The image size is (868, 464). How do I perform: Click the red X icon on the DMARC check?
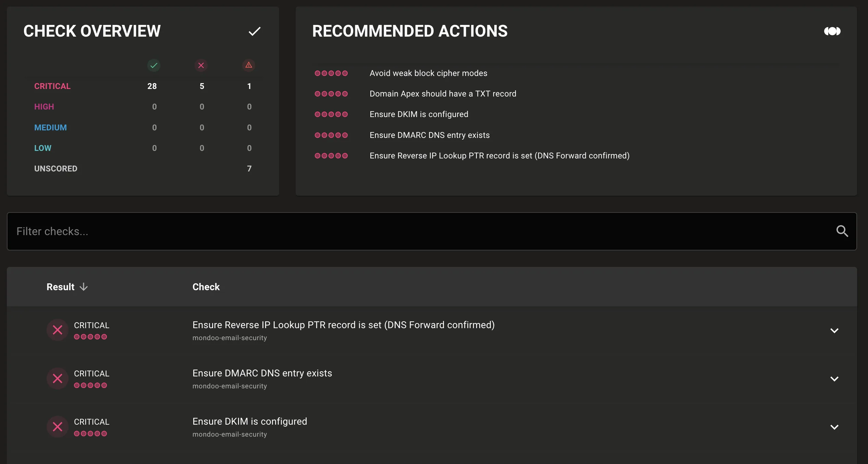[x=57, y=378]
